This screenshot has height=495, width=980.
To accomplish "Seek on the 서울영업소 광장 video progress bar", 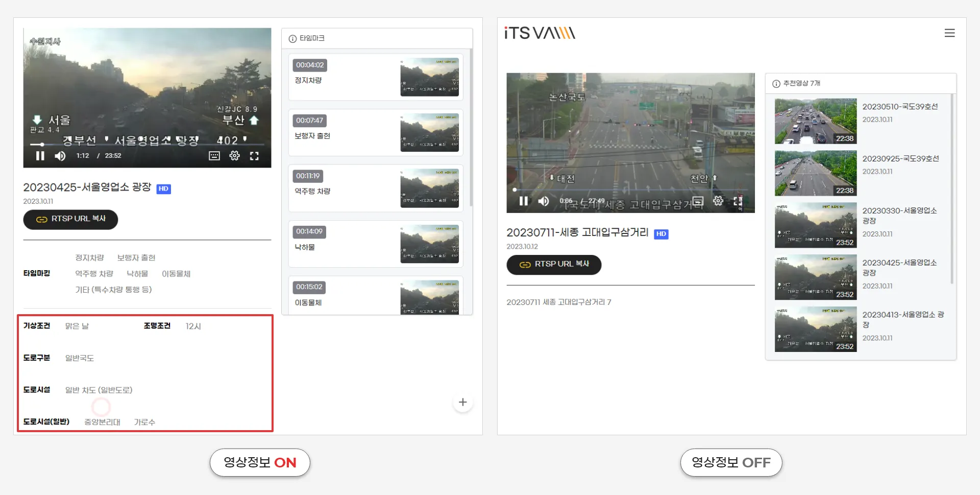I will coord(147,145).
